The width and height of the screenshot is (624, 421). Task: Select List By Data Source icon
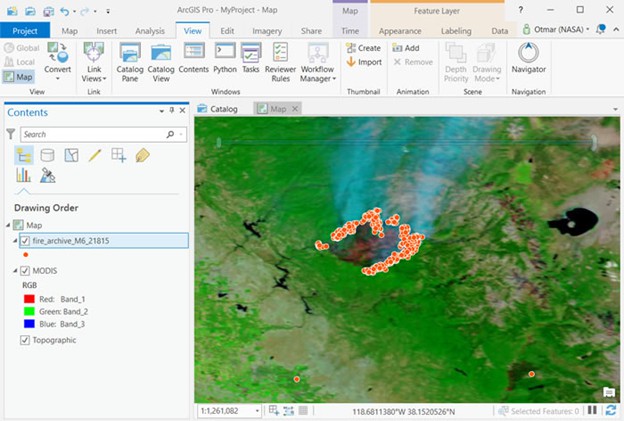click(x=47, y=155)
